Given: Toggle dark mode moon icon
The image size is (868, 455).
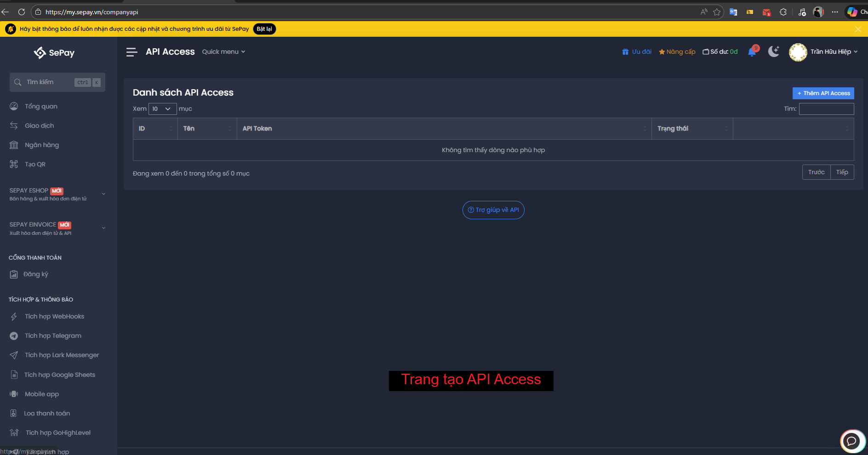Looking at the screenshot, I should click(x=774, y=52).
